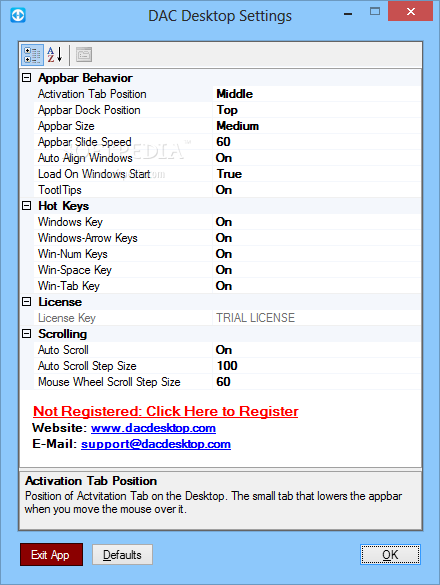Click the support@dacdesktop.com email link
This screenshot has height=585, width=440.
156,444
